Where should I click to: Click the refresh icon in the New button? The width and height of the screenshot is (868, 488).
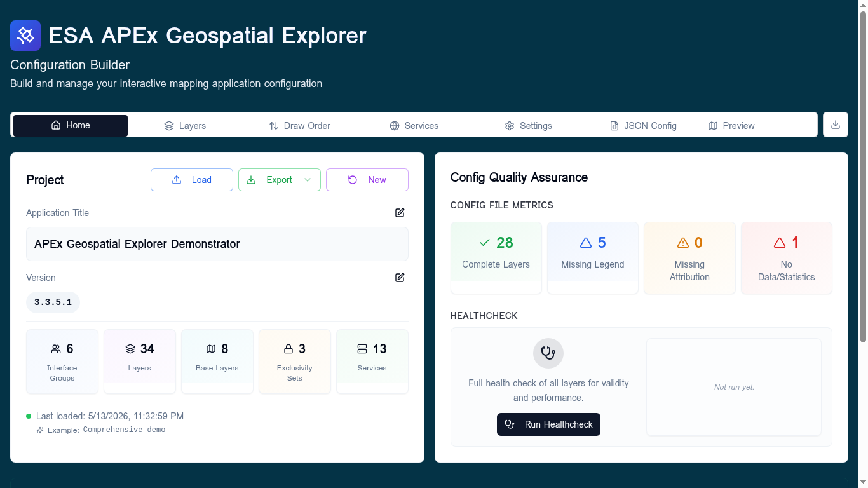pyautogui.click(x=353, y=180)
